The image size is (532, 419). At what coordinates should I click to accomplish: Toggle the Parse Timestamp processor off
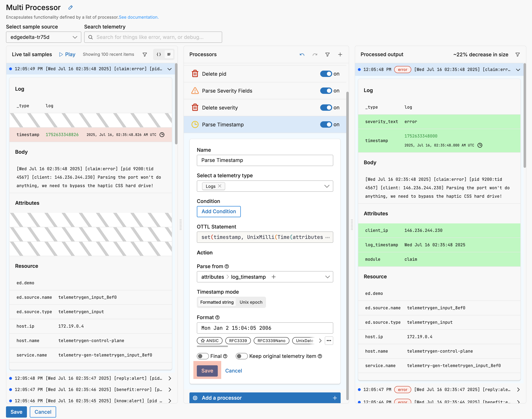coord(326,125)
